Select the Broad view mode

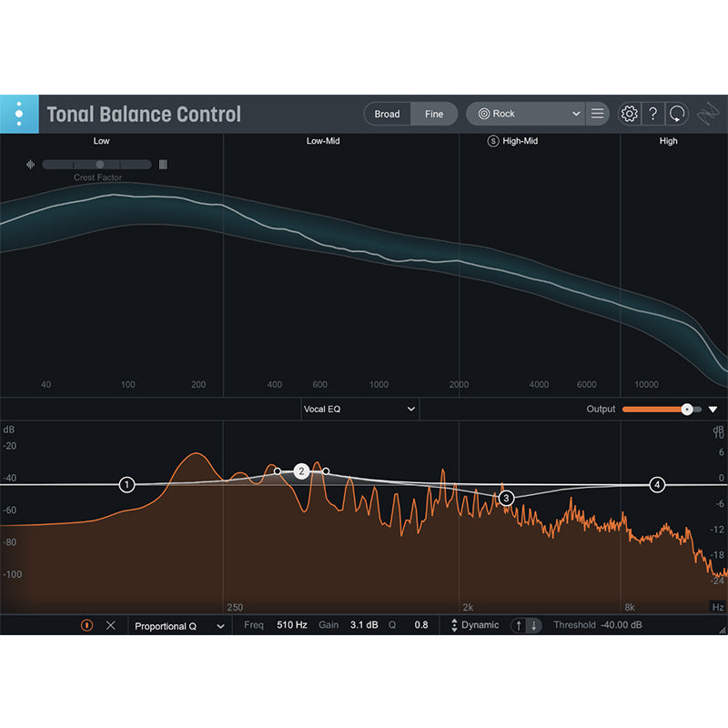tap(387, 114)
